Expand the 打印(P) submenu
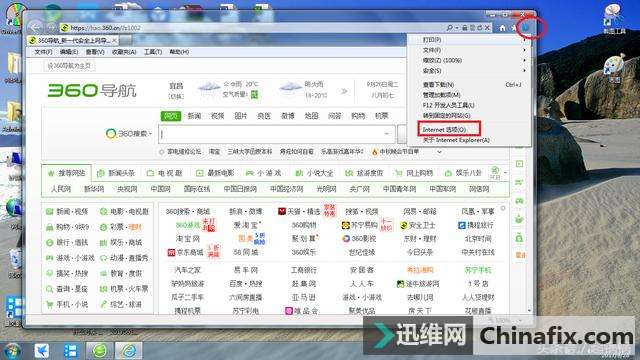 (524, 40)
